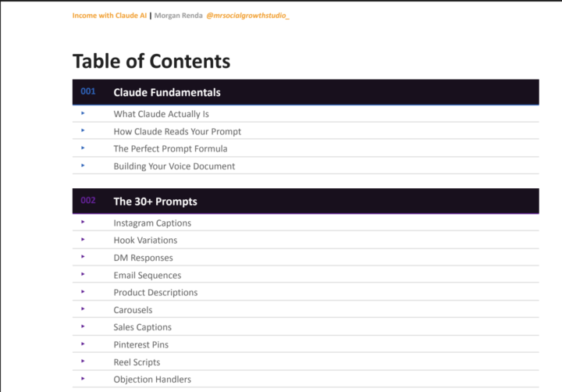Click the purple arrow bullet beside "Instagram Captions"

pyautogui.click(x=83, y=222)
